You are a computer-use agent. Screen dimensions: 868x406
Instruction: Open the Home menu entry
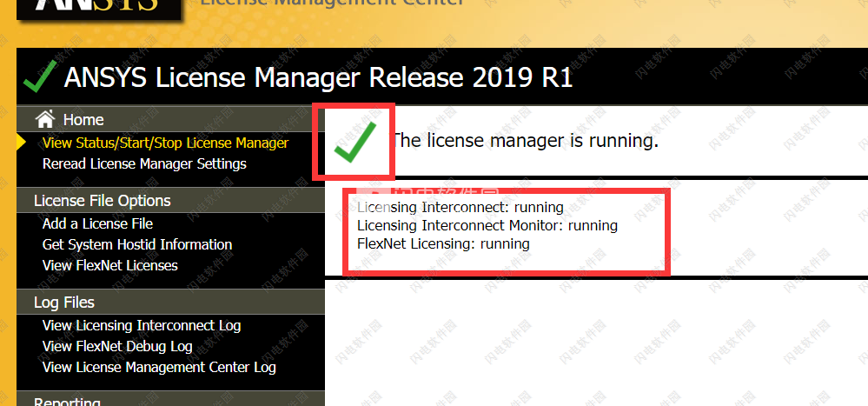pyautogui.click(x=83, y=120)
